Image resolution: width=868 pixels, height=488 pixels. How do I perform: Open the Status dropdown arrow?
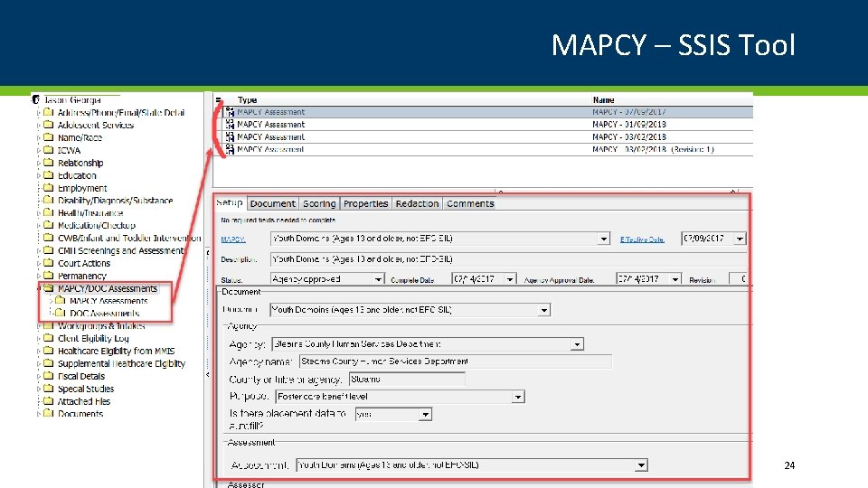click(378, 279)
